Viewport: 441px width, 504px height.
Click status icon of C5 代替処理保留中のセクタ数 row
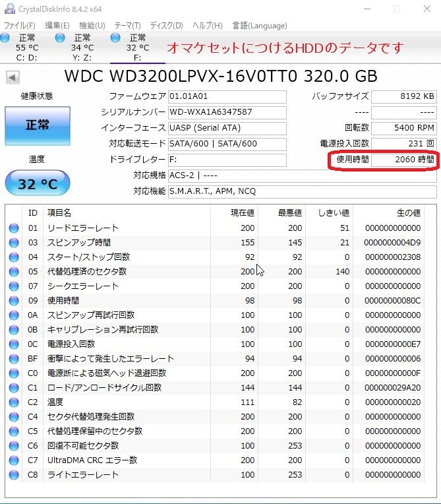(x=14, y=431)
